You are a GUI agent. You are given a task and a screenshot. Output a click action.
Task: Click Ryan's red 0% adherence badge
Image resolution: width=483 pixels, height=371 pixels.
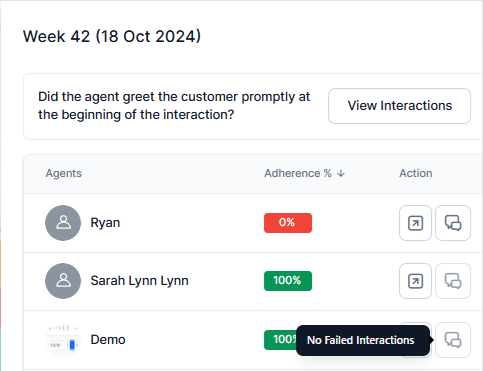[x=288, y=223]
